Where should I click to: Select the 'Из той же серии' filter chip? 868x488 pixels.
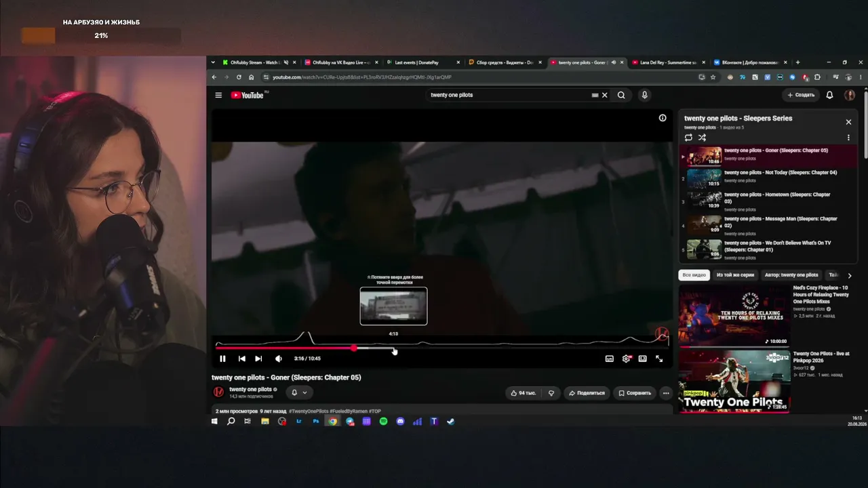click(x=735, y=275)
